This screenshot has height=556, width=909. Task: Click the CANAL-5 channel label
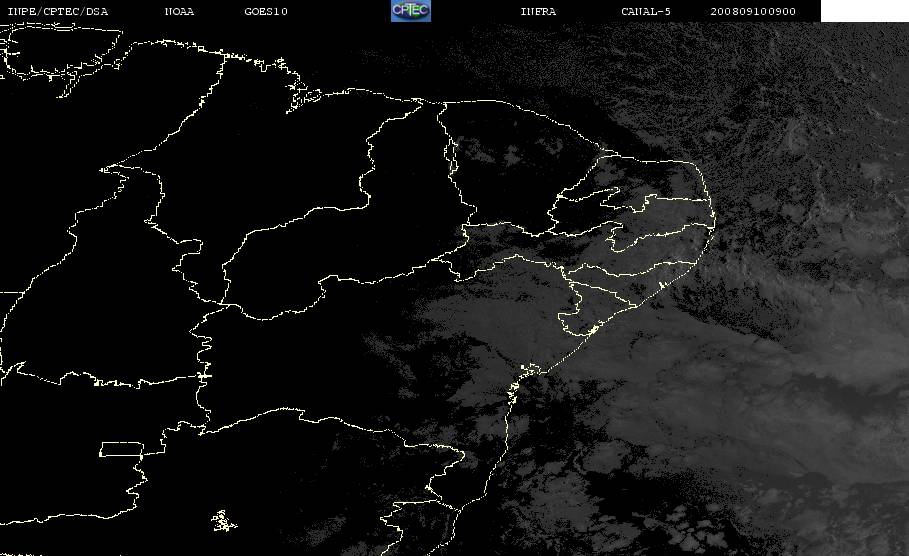coord(646,11)
